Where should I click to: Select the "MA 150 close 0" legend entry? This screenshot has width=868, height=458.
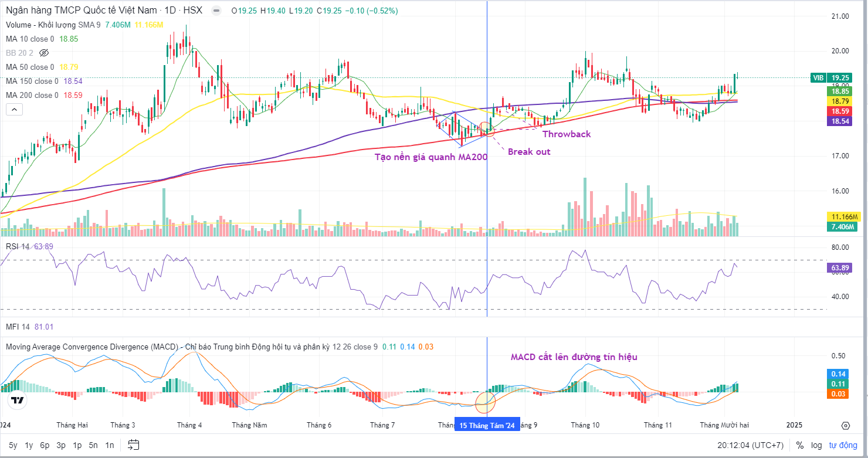(32, 81)
